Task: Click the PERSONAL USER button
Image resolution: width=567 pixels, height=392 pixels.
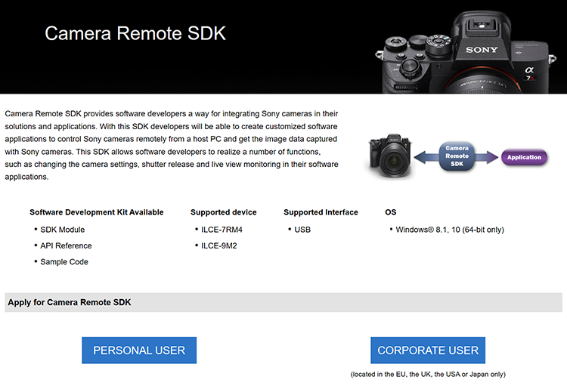Action: click(139, 350)
